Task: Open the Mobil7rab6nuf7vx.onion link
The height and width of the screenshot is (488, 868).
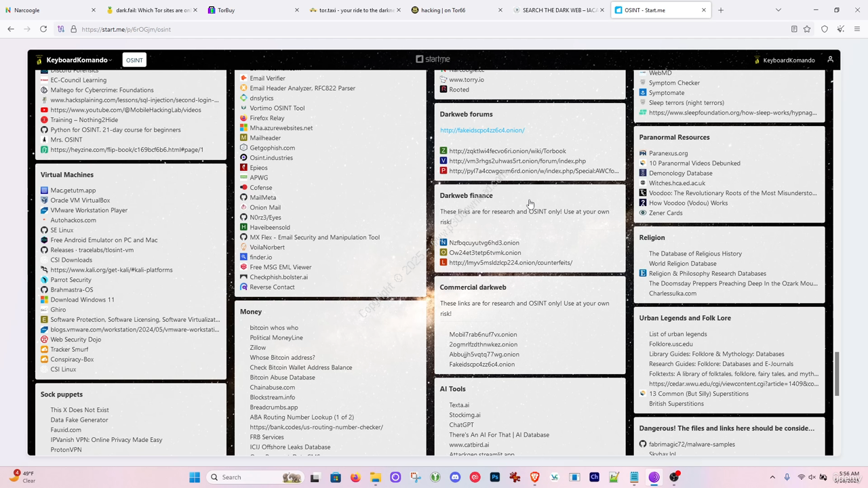Action: 483,335
